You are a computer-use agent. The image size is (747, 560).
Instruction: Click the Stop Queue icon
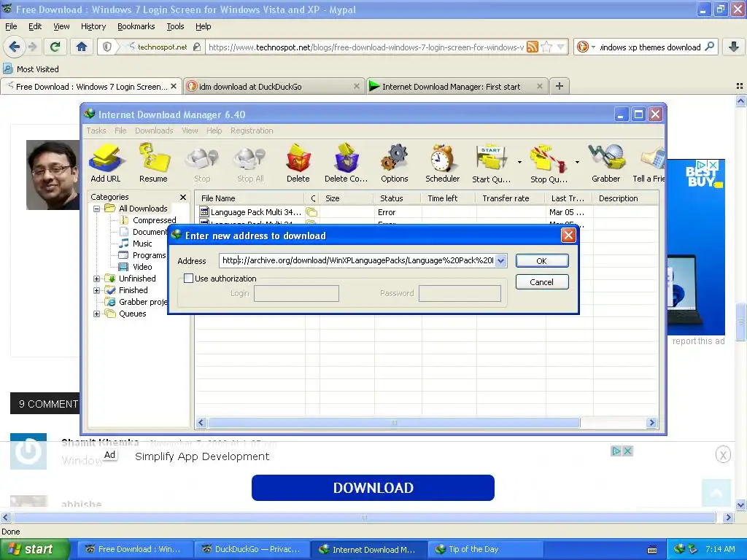click(x=549, y=163)
